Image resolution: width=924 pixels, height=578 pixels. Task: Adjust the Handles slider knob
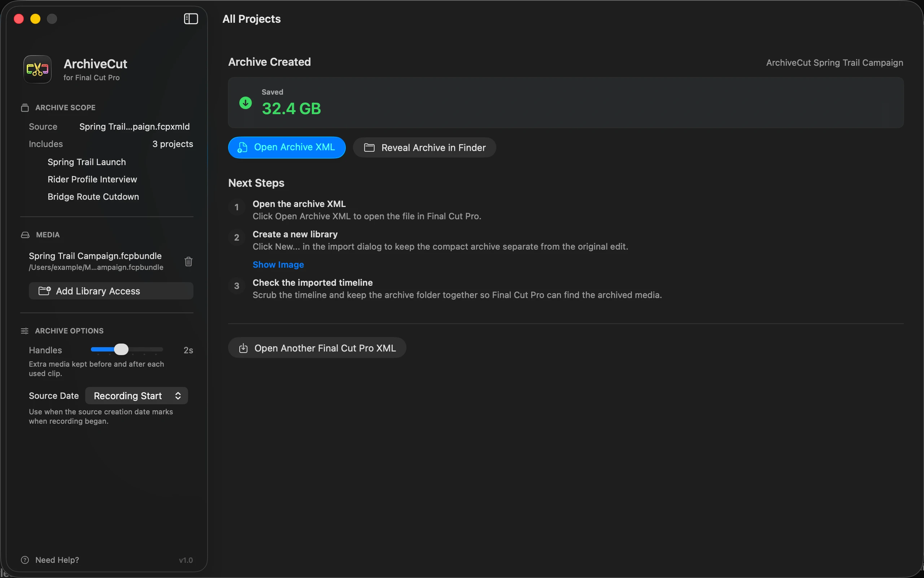point(121,349)
